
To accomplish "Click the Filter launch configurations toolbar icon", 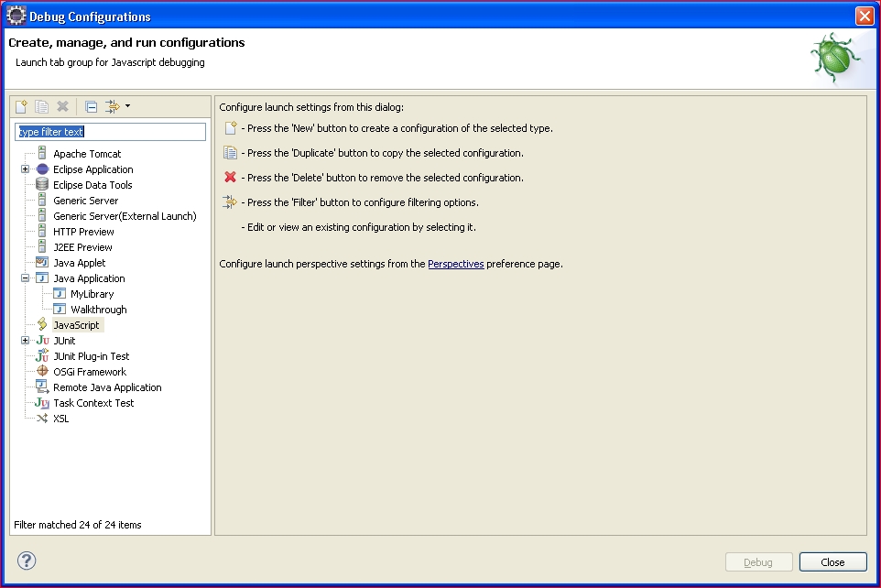I will (x=113, y=106).
